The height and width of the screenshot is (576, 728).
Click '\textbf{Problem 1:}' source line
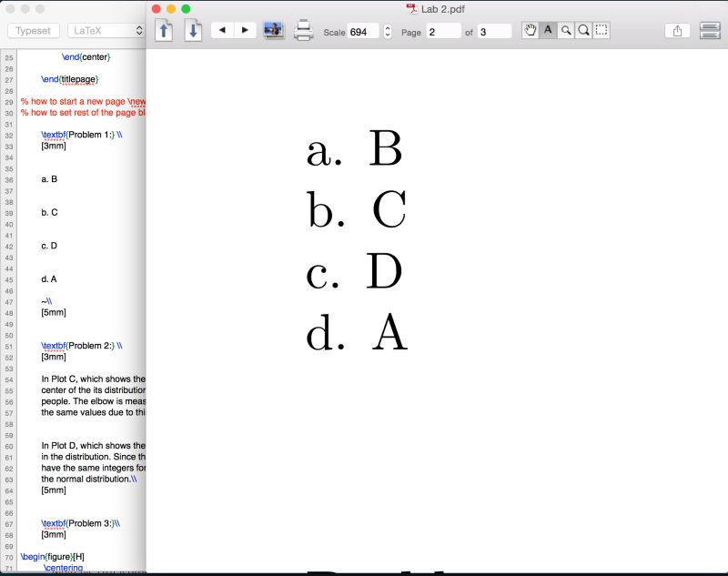pyautogui.click(x=82, y=135)
